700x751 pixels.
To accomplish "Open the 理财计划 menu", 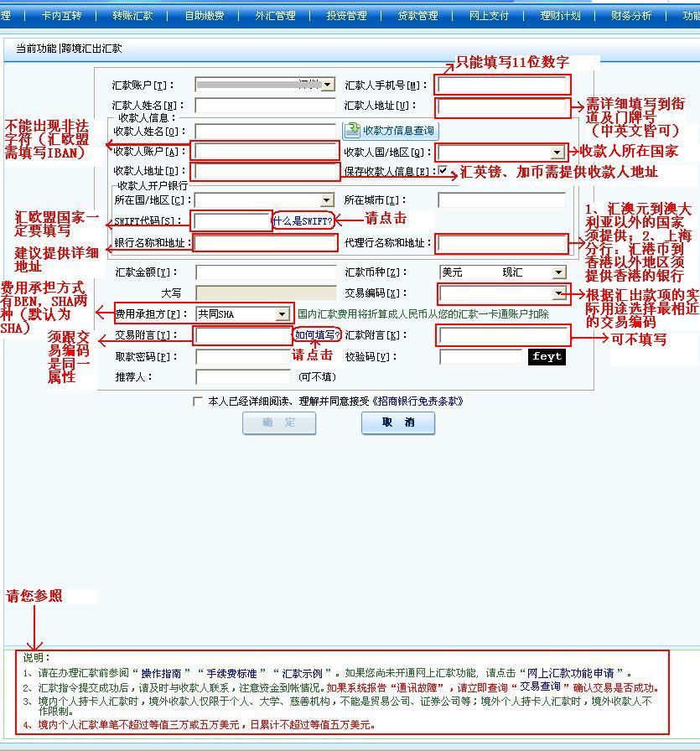I will click(560, 16).
